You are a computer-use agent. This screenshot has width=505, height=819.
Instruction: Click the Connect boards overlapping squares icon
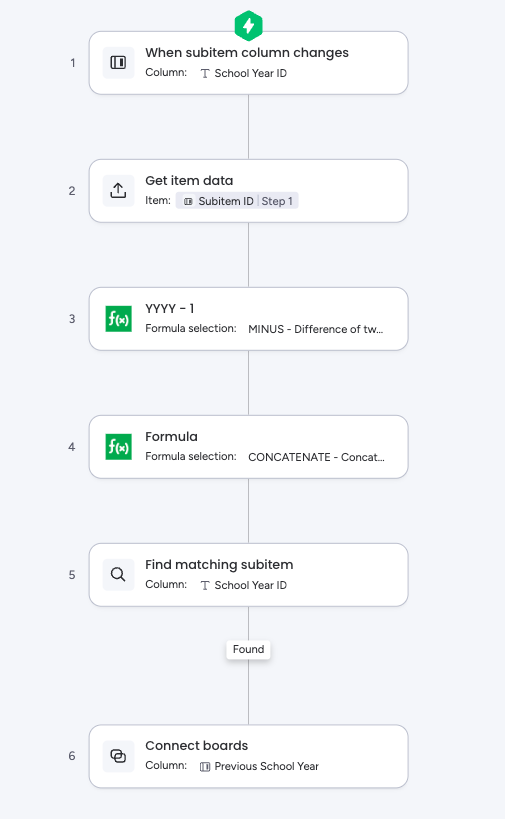pos(118,756)
